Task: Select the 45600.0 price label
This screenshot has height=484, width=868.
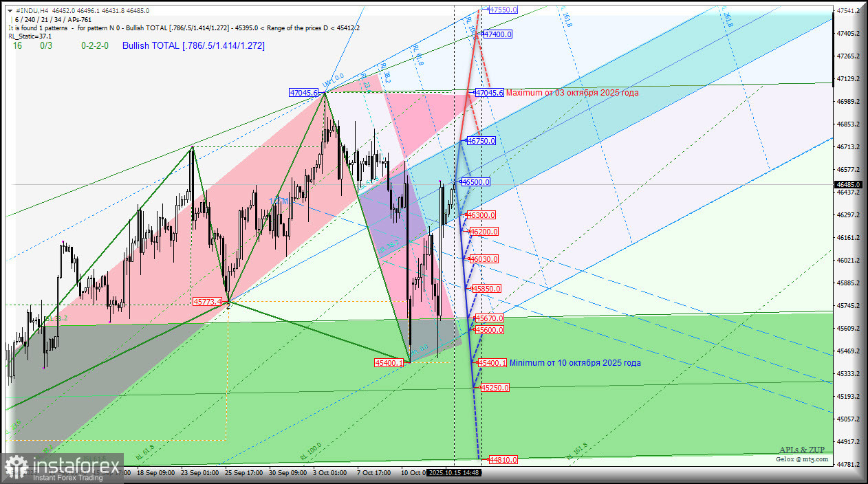Action: 490,330
